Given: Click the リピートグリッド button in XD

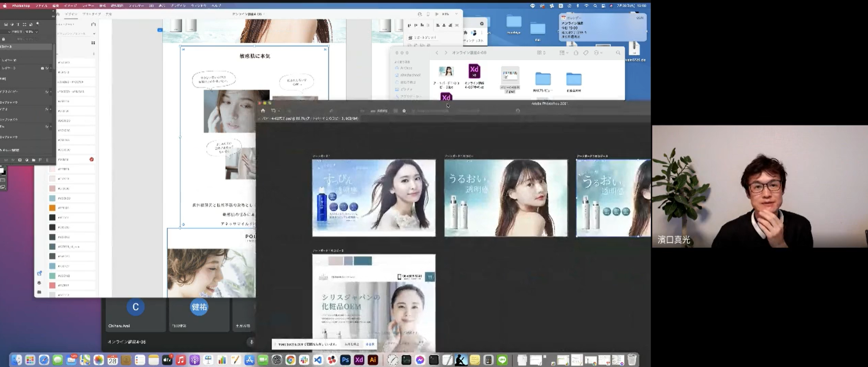Looking at the screenshot, I should click(423, 37).
